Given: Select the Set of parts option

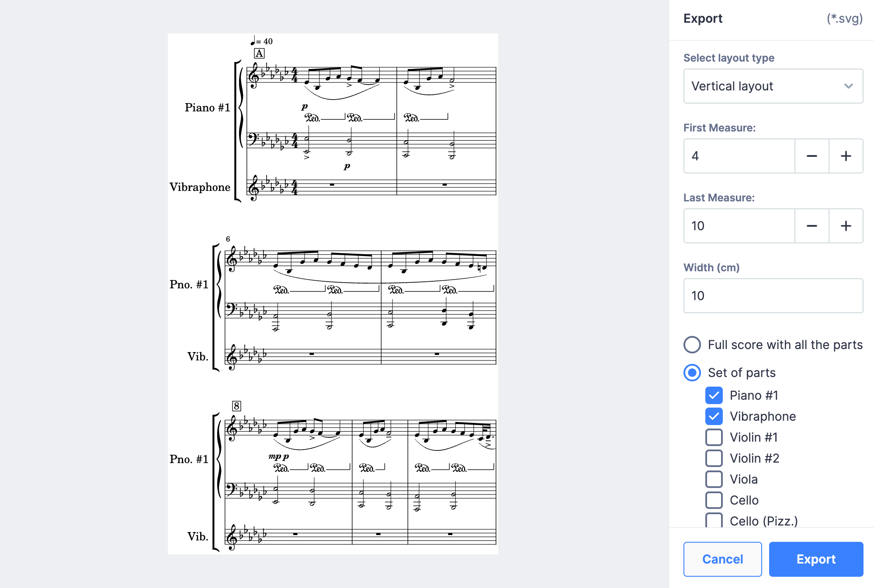Looking at the screenshot, I should (692, 373).
